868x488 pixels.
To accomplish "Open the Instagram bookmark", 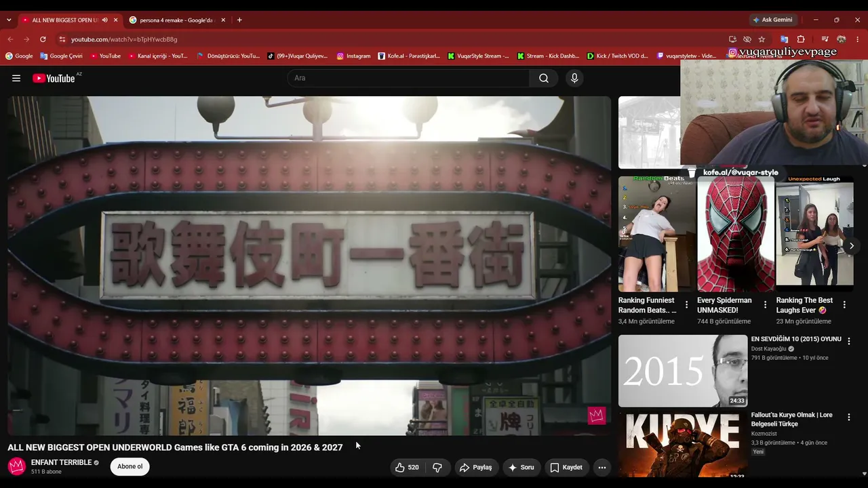I will [x=353, y=56].
